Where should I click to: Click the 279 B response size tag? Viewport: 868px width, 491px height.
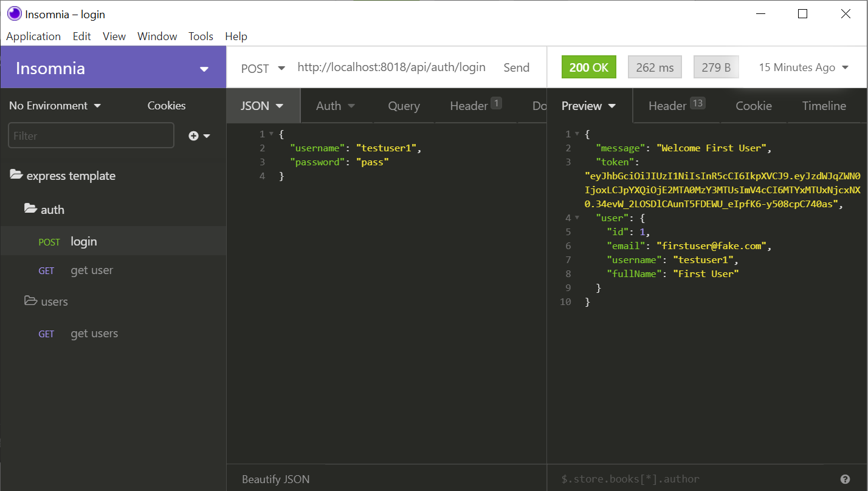(716, 67)
